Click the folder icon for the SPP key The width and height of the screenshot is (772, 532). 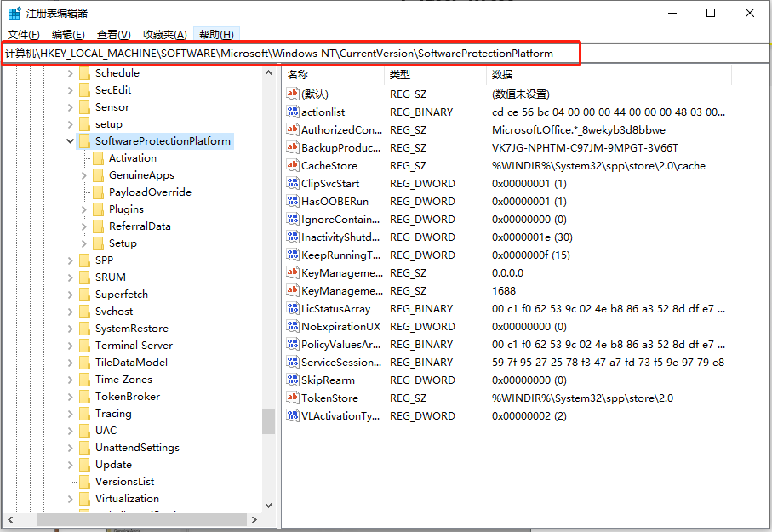[83, 260]
